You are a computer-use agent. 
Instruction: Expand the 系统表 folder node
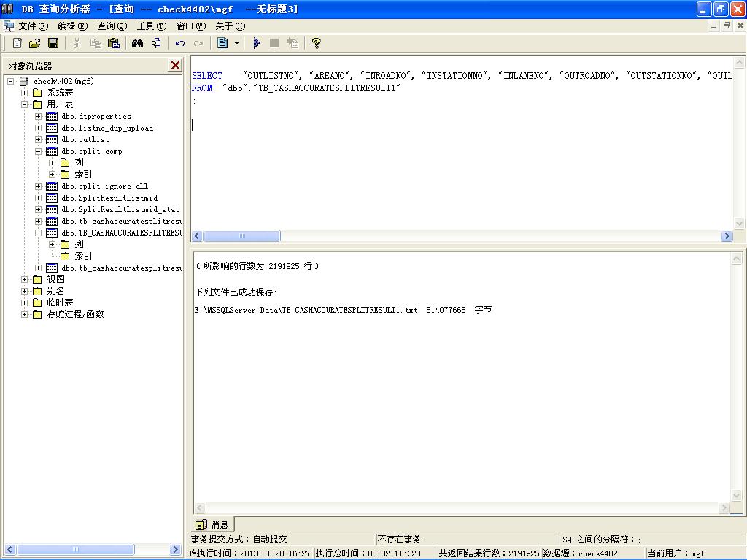pyautogui.click(x=25, y=93)
